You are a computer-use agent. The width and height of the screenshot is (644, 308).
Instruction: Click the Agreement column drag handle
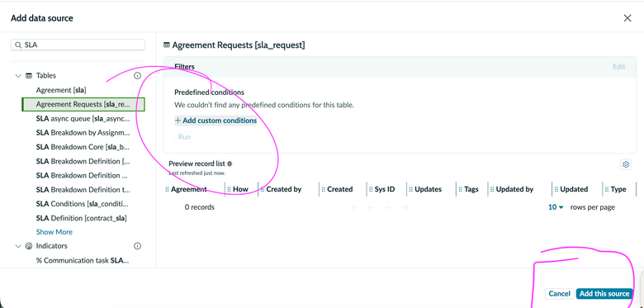click(x=167, y=189)
